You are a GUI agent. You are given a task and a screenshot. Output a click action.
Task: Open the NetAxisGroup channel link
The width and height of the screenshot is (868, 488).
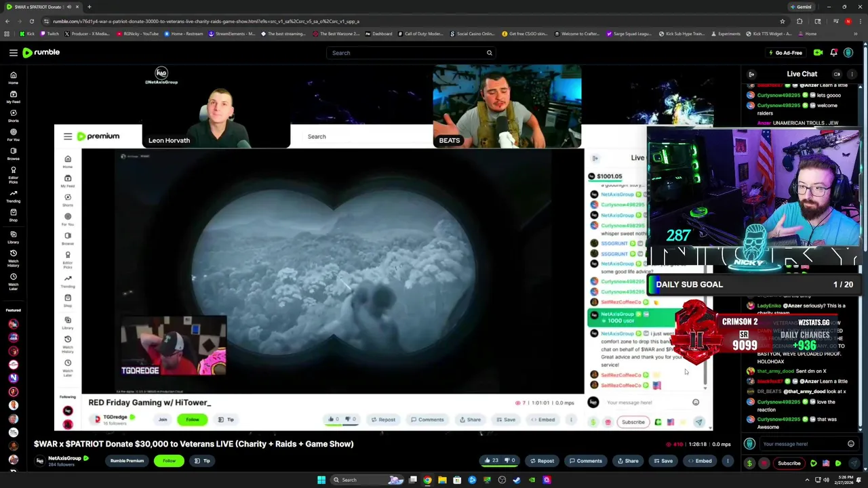pos(64,458)
